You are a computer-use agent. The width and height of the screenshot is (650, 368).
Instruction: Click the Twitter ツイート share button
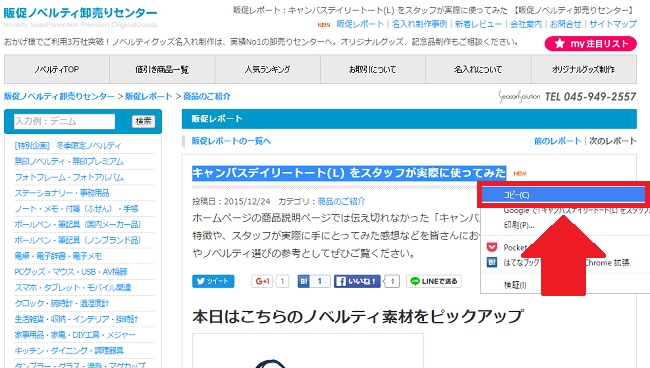pyautogui.click(x=213, y=281)
